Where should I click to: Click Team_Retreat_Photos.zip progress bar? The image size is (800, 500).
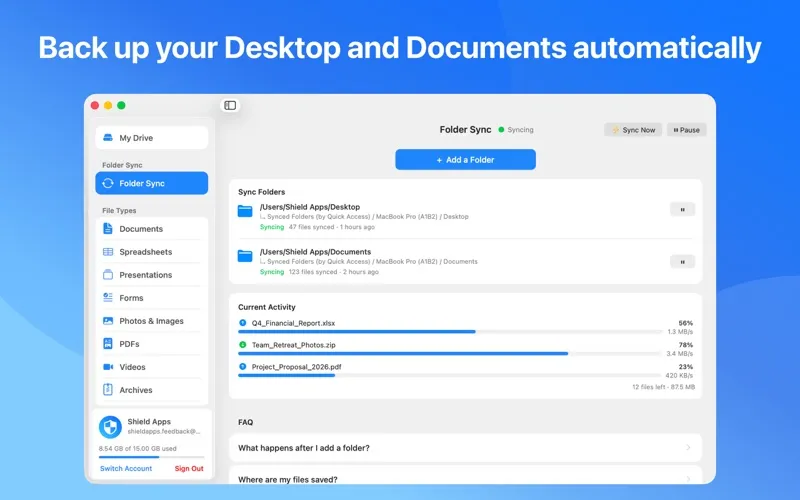pos(450,354)
